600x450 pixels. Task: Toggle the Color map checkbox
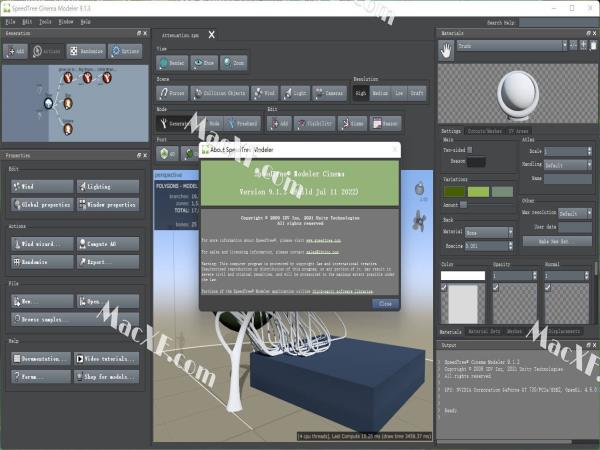tap(444, 287)
